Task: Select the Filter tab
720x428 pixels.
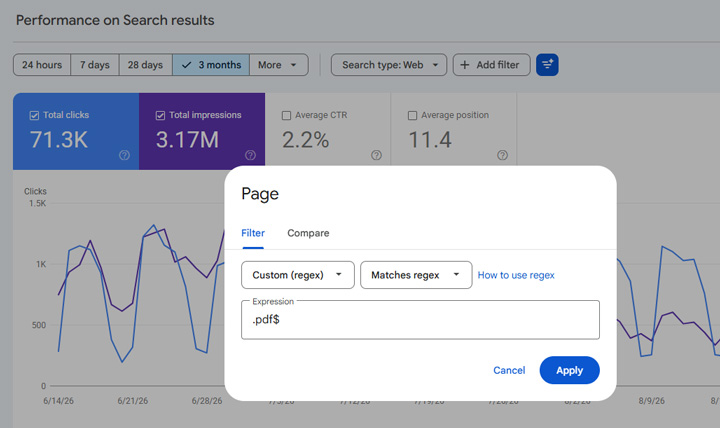Action: click(253, 233)
